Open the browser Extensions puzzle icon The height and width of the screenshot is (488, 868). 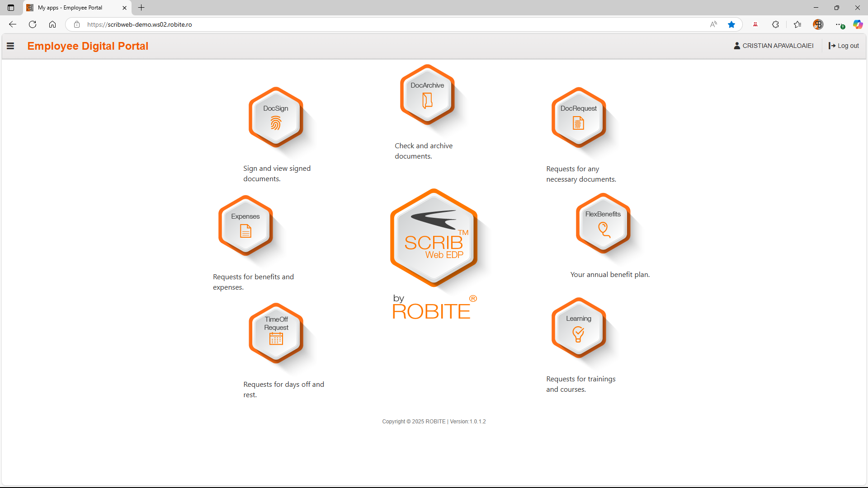pyautogui.click(x=776, y=24)
